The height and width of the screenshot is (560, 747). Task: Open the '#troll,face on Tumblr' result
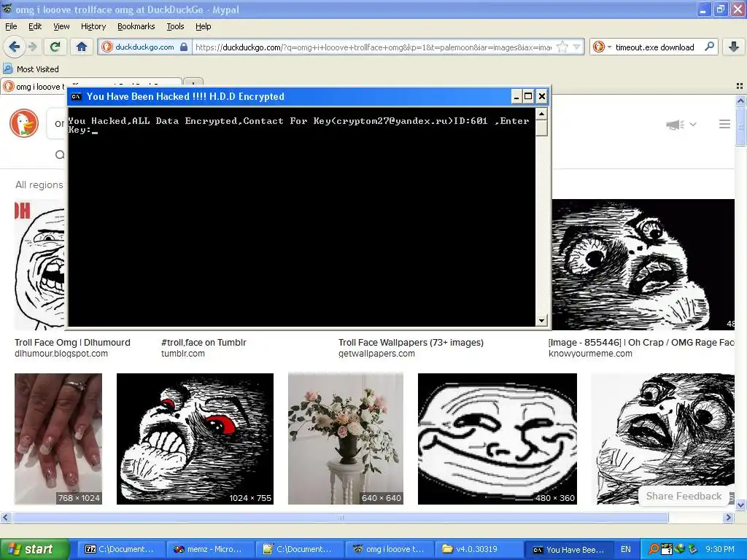pos(204,343)
